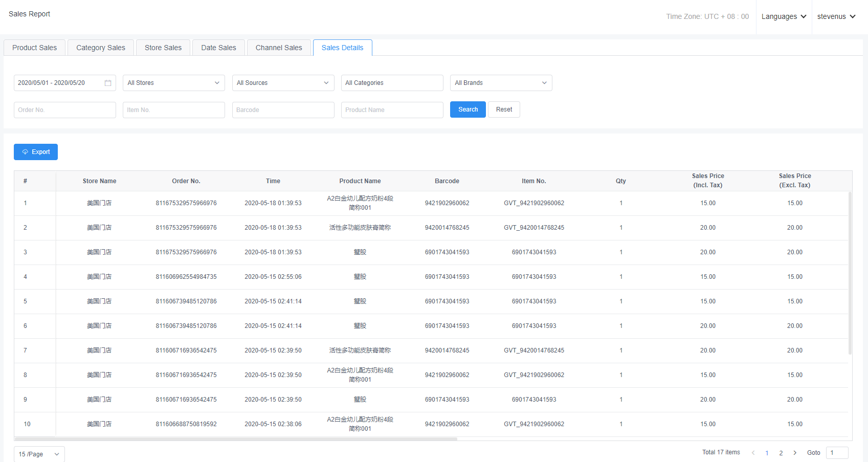Open the All Brands dropdown

click(x=501, y=83)
